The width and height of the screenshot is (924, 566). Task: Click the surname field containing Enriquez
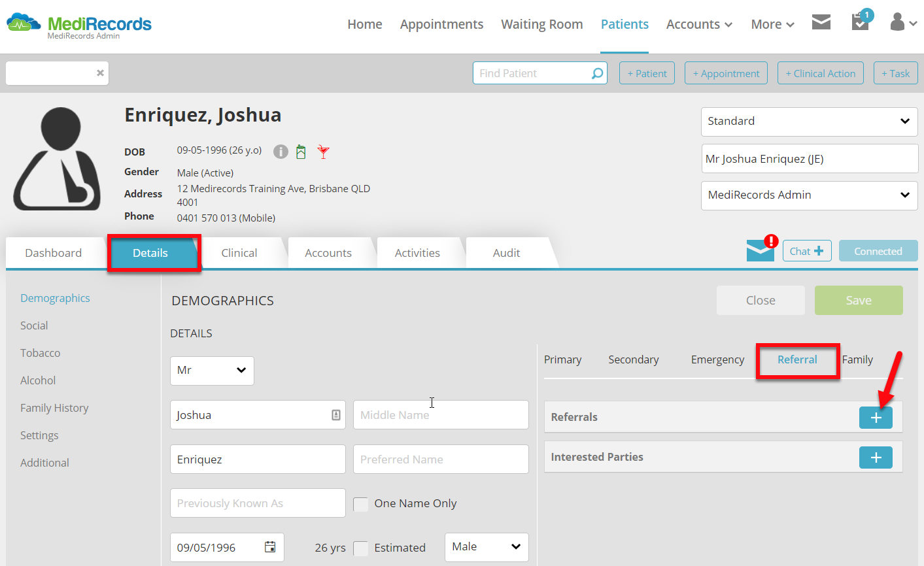[x=258, y=459]
